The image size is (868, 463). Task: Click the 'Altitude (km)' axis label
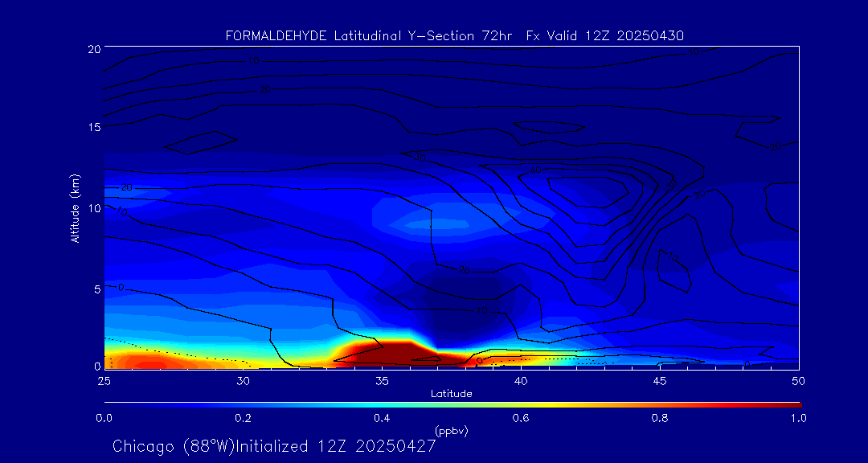coord(75,207)
